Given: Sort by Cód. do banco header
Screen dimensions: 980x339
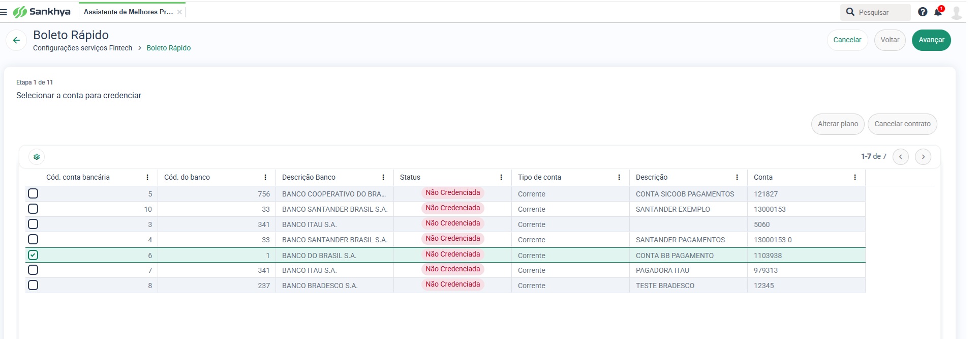Looking at the screenshot, I should pos(187,177).
